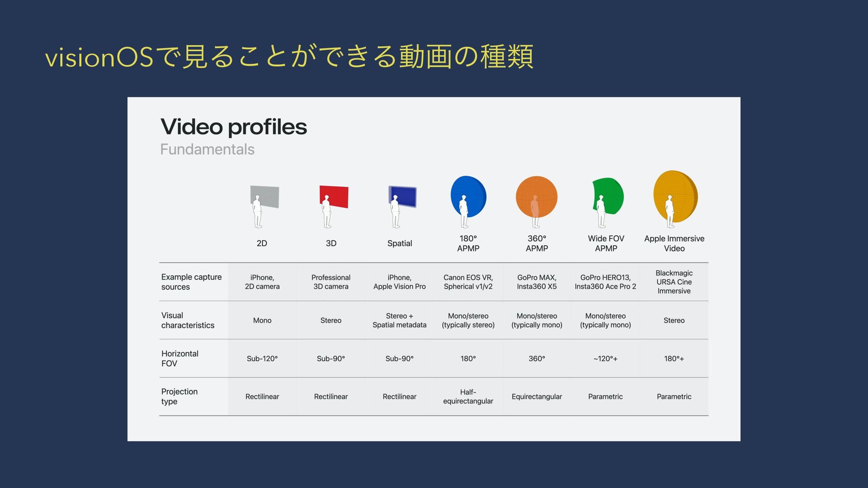Click the 360° APMP orange sphere icon
Image resolution: width=868 pixels, height=488 pixels.
pos(537,202)
